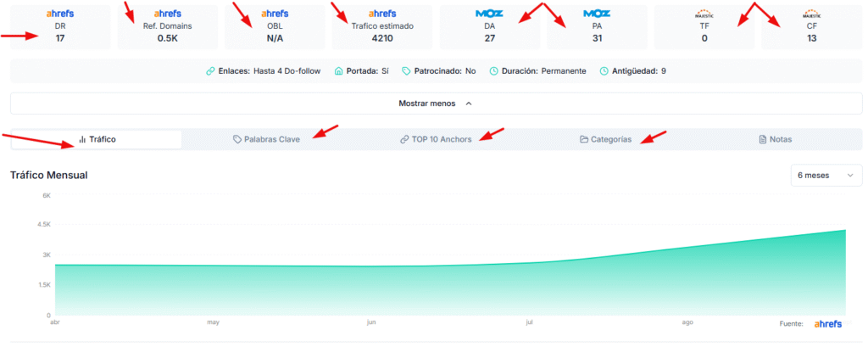Open the 6 meses period dropdown

tap(826, 175)
